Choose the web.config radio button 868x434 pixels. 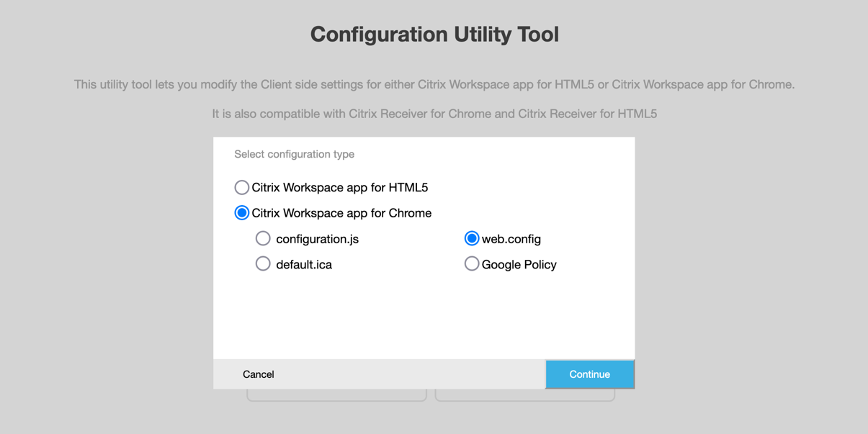tap(472, 238)
